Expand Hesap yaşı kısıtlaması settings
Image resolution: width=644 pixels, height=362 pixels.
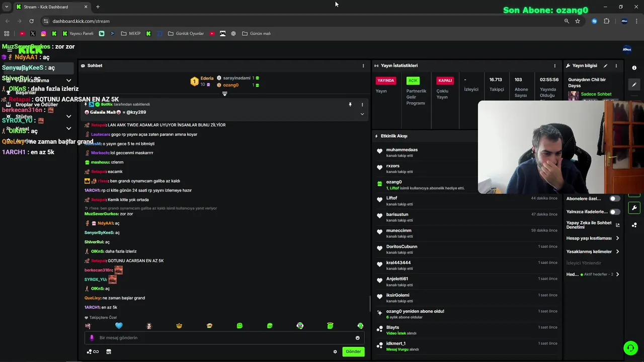593,238
